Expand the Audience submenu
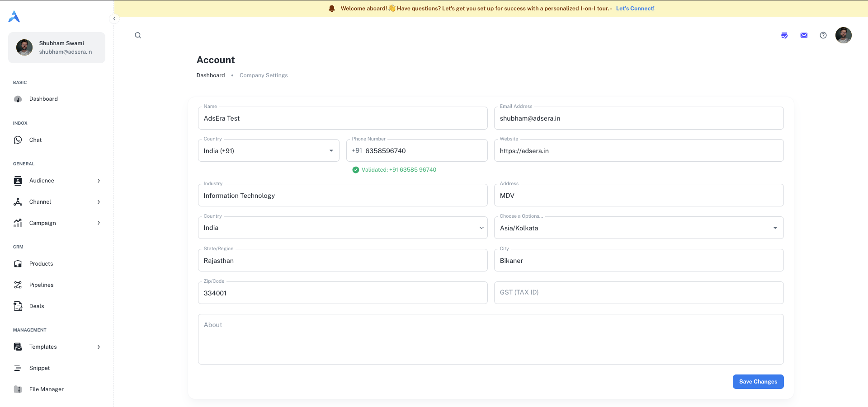Viewport: 868px width, 407px height. tap(99, 181)
